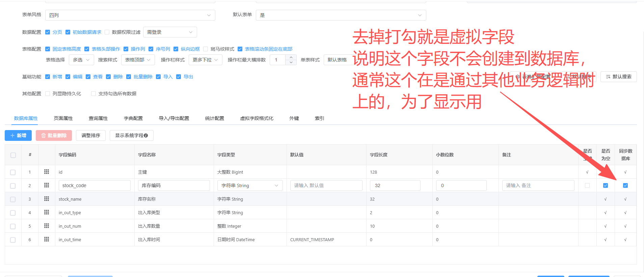Click 默认搜索 button with search icon
The image size is (644, 277).
click(x=618, y=77)
